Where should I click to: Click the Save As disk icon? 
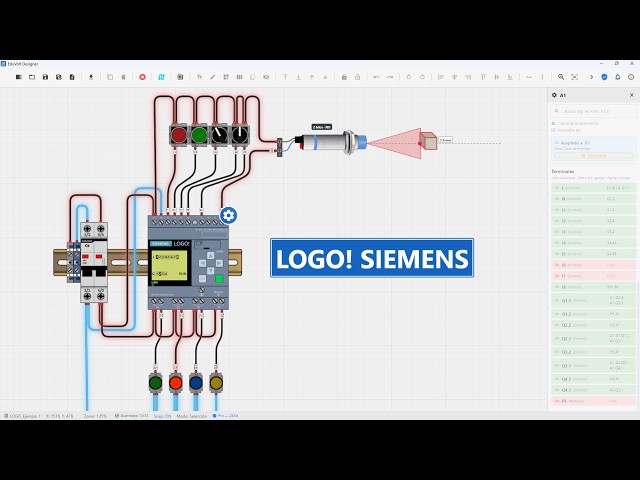tap(59, 77)
